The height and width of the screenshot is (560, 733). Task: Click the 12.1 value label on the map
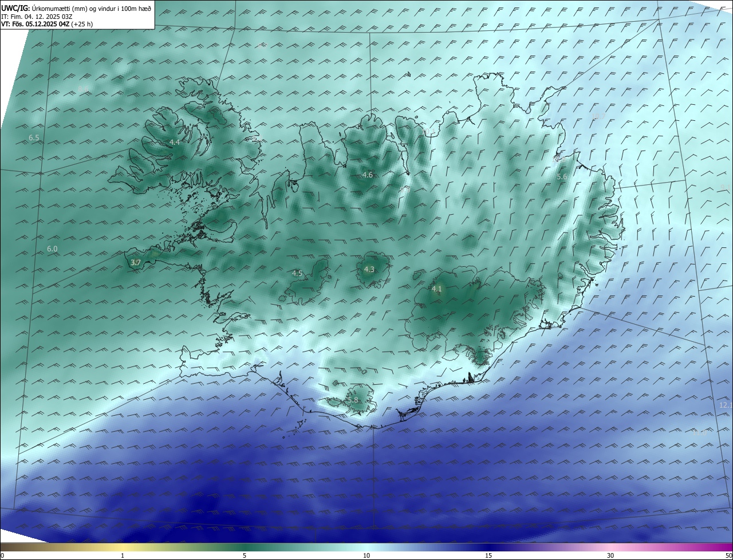tap(726, 405)
